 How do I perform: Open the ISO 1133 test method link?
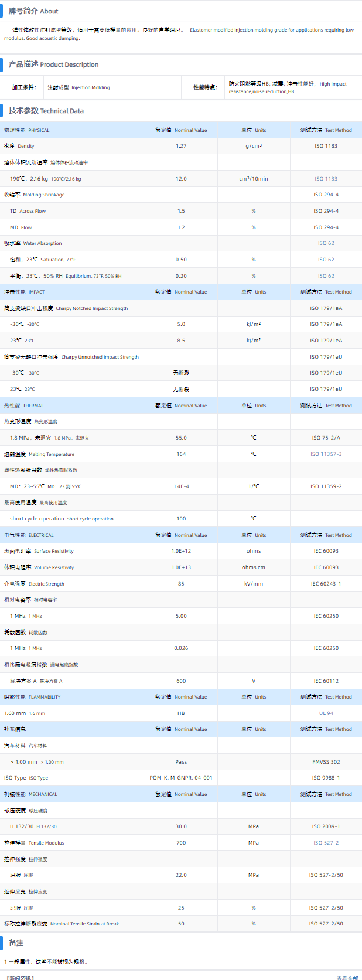pyautogui.click(x=326, y=179)
